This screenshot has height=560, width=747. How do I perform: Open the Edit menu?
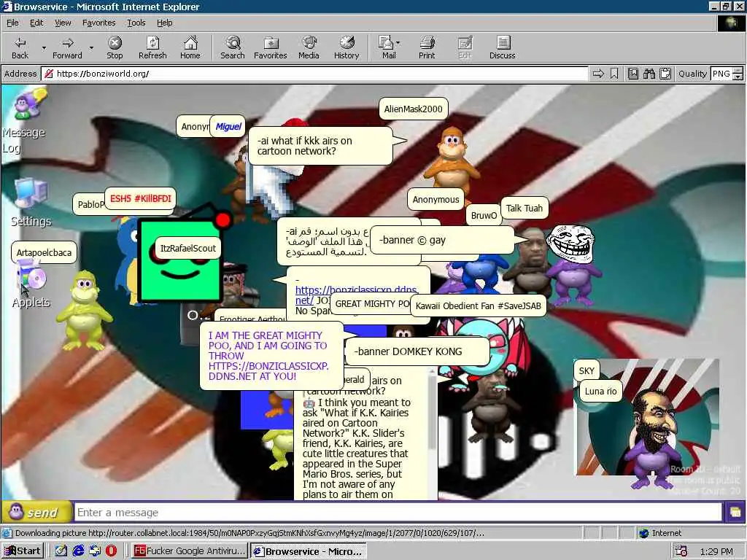36,23
